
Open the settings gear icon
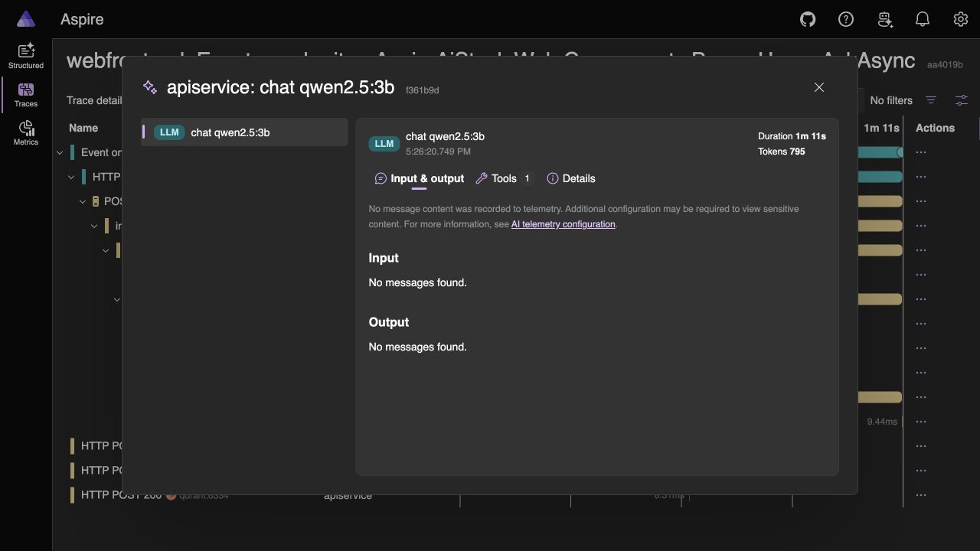[x=961, y=19]
